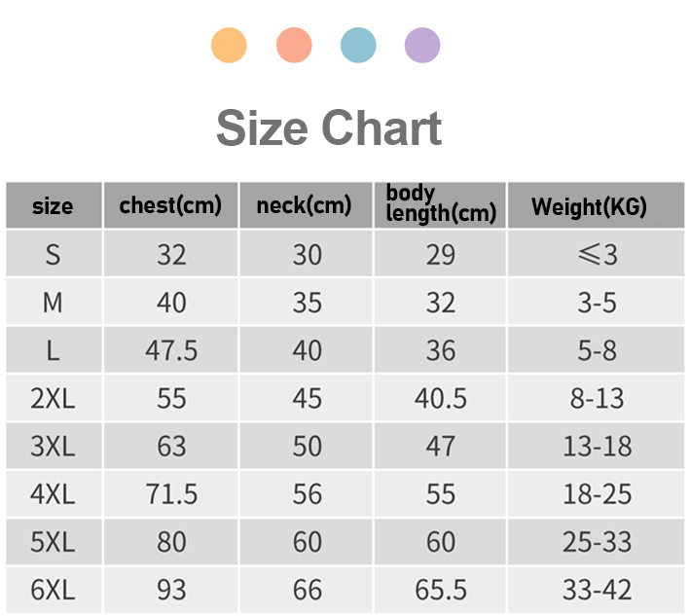Click the Weight(KG) column header

click(589, 206)
